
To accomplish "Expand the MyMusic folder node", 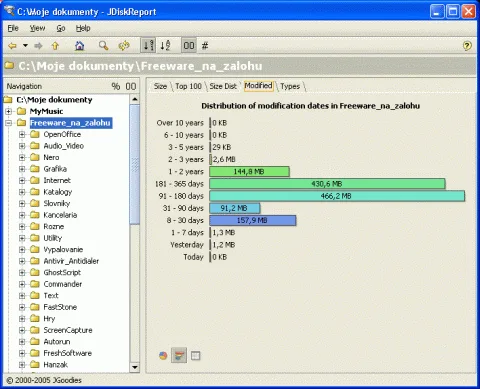I will pos(9,111).
